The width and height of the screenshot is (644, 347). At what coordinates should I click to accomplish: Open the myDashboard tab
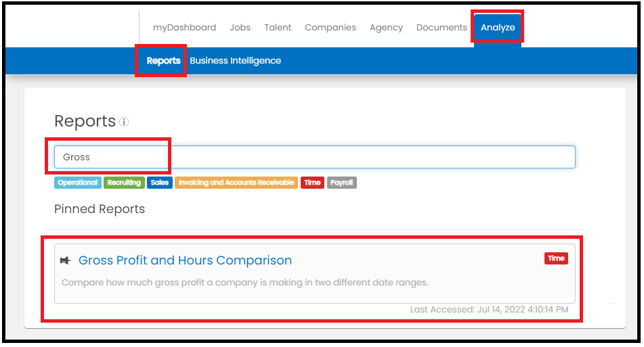coord(184,28)
